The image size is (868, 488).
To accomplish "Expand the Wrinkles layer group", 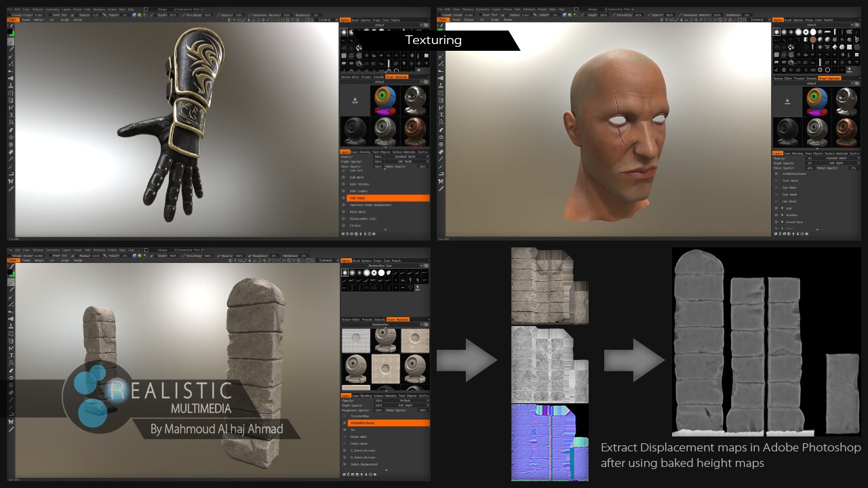I will 783,215.
